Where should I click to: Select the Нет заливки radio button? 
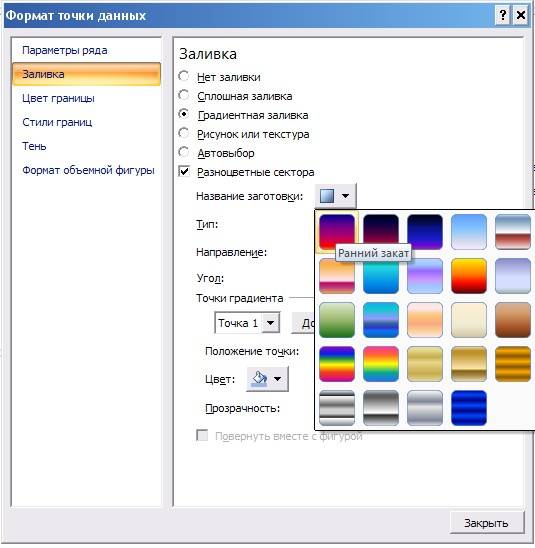click(184, 76)
